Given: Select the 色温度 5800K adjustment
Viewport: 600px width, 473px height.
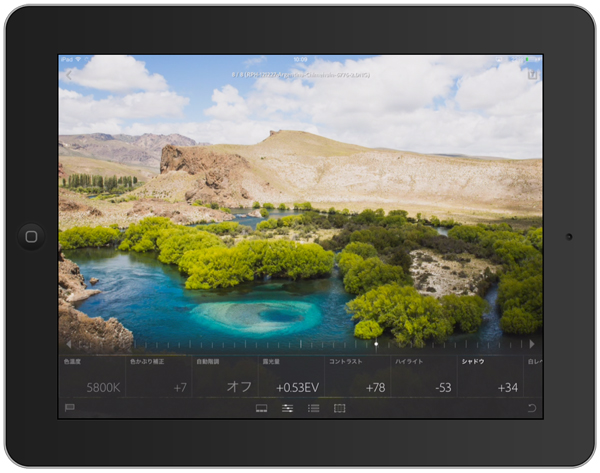Looking at the screenshot, I should 92,377.
